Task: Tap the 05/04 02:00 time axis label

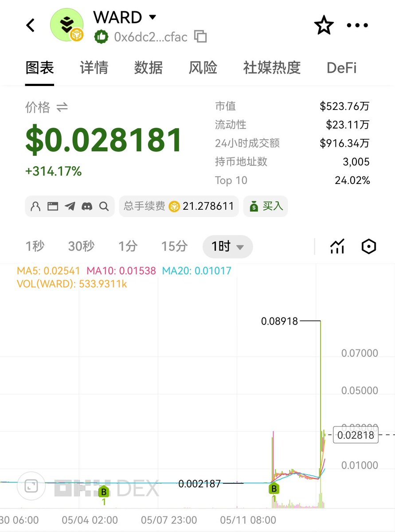Action: click(90, 520)
